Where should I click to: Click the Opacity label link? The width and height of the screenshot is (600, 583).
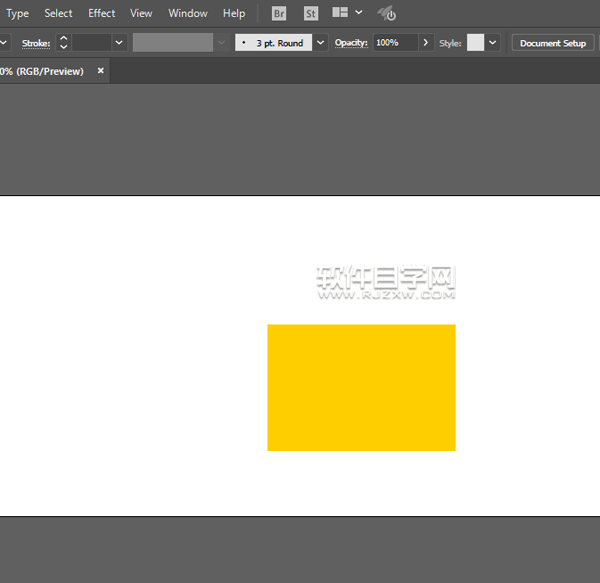pyautogui.click(x=351, y=43)
